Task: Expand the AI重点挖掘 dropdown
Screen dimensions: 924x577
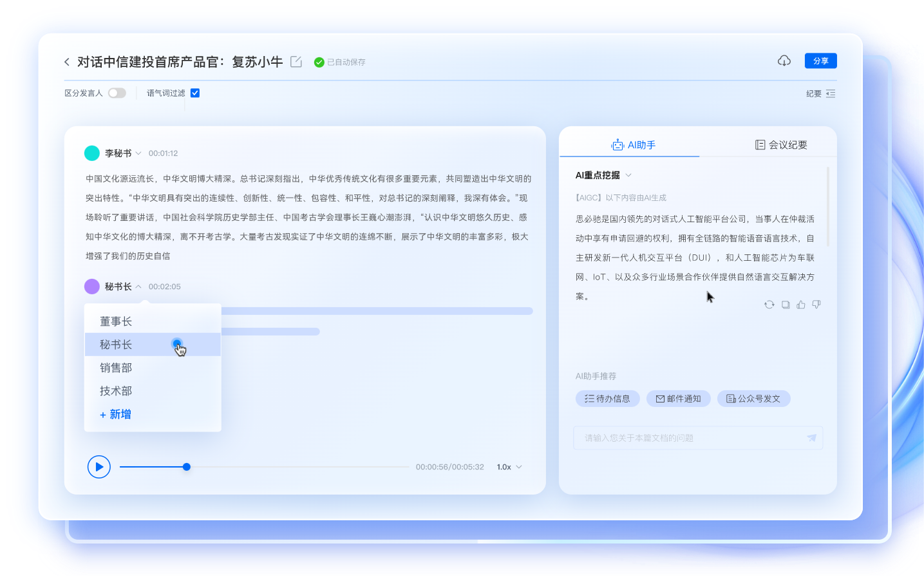Action: [628, 175]
